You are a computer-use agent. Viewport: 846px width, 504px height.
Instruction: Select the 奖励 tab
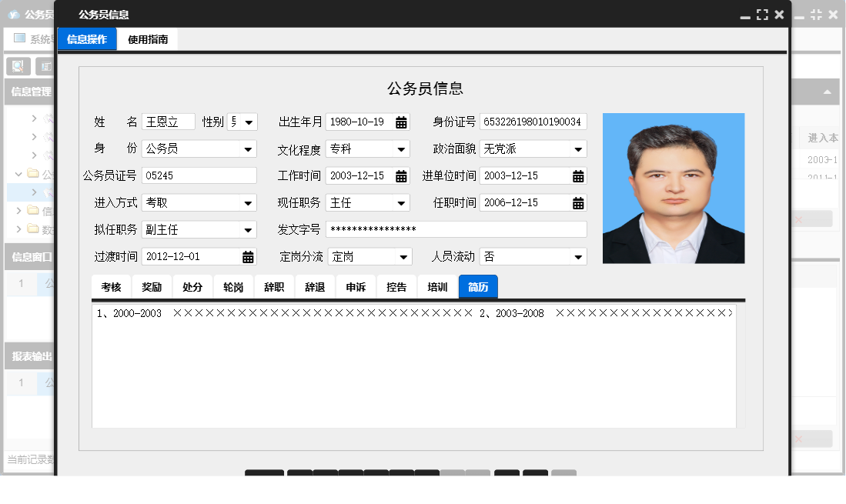click(x=151, y=286)
